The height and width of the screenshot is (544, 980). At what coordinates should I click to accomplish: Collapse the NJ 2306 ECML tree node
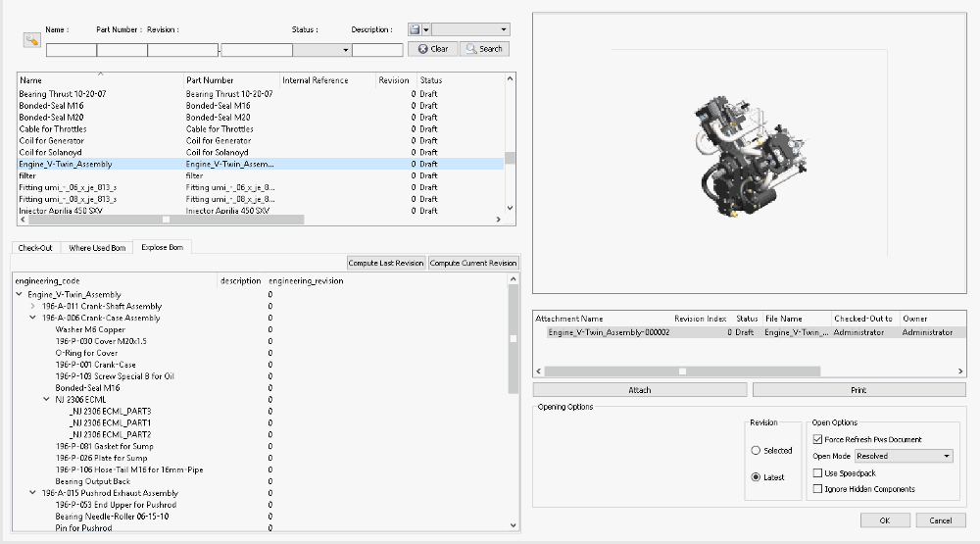pyautogui.click(x=46, y=400)
